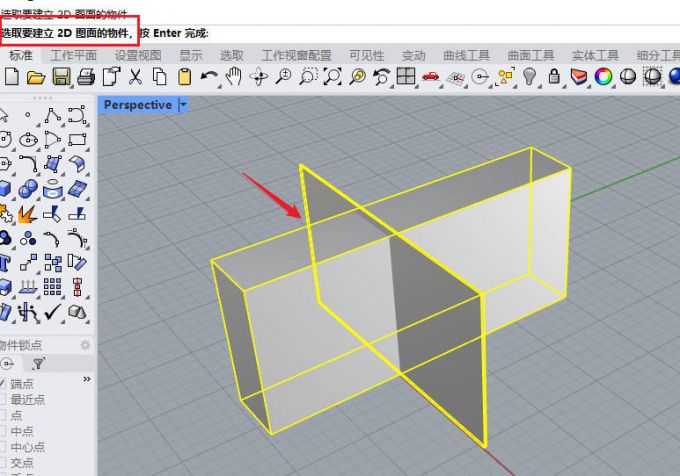
Task: Choose Zoom dynamic magnifier with plus sign
Action: pos(284,77)
